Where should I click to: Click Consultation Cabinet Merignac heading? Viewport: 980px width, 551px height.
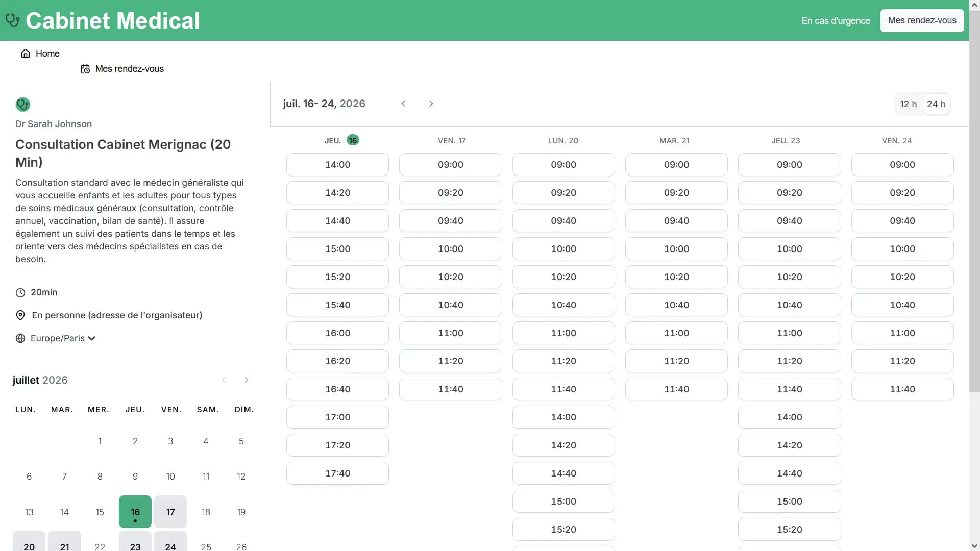(x=123, y=153)
